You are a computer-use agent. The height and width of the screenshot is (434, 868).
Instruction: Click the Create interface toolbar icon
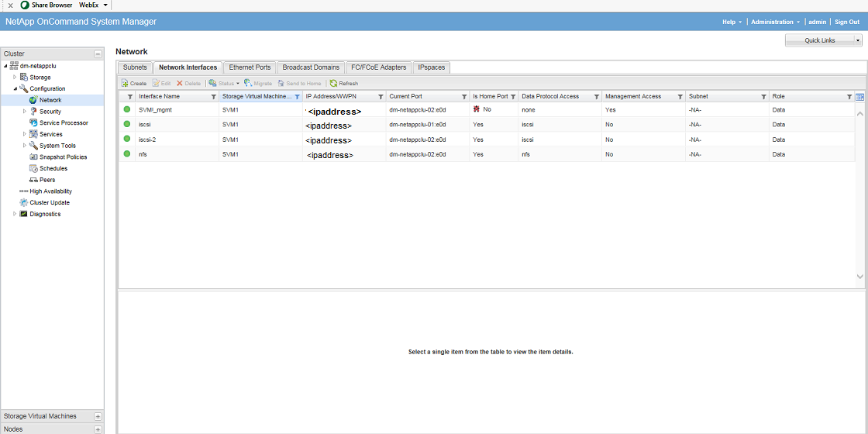(x=125, y=83)
